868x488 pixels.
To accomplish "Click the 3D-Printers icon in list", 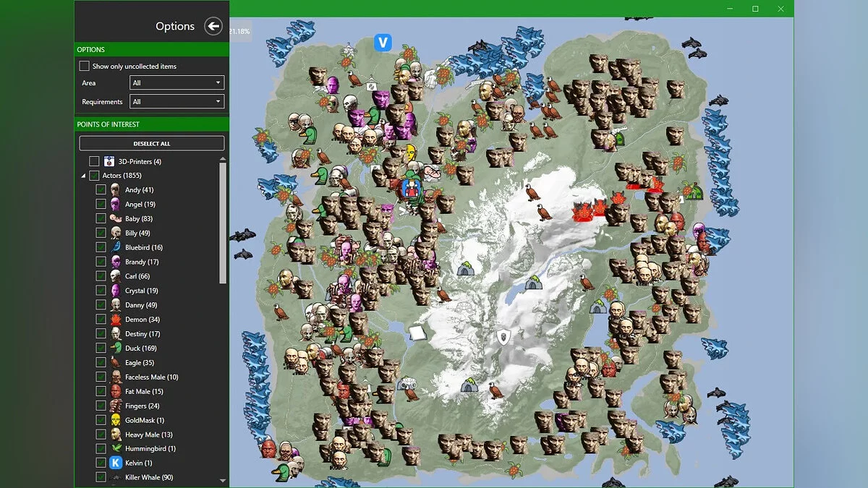I will [x=109, y=161].
